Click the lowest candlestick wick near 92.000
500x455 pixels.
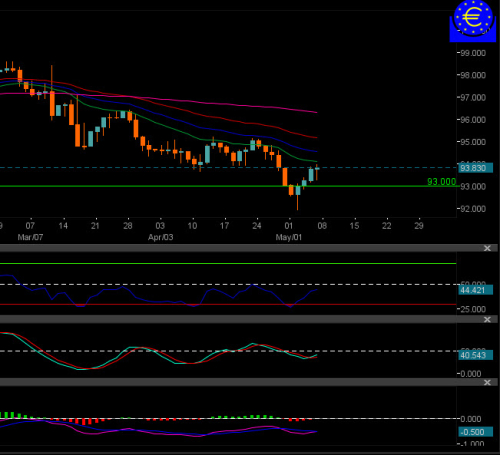click(297, 203)
